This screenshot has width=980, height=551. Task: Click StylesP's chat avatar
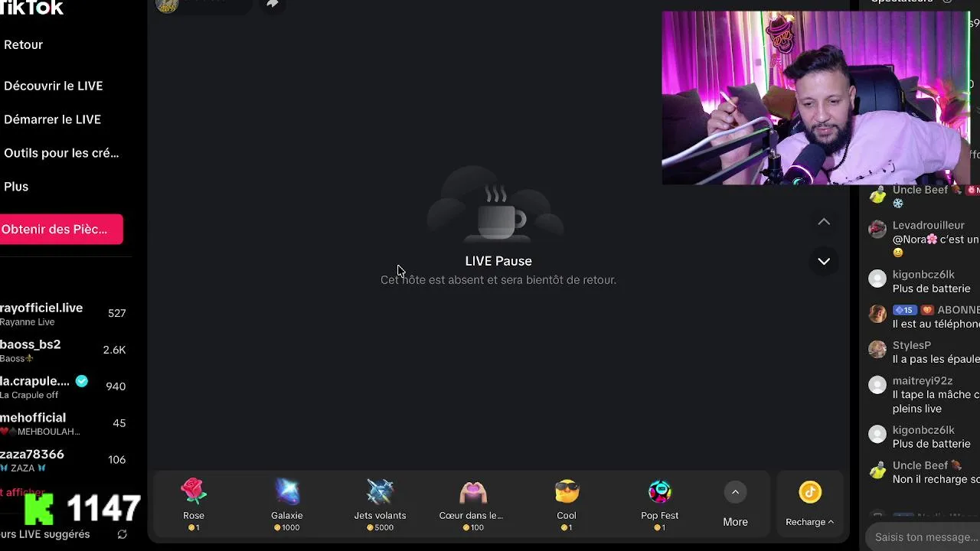click(x=877, y=349)
